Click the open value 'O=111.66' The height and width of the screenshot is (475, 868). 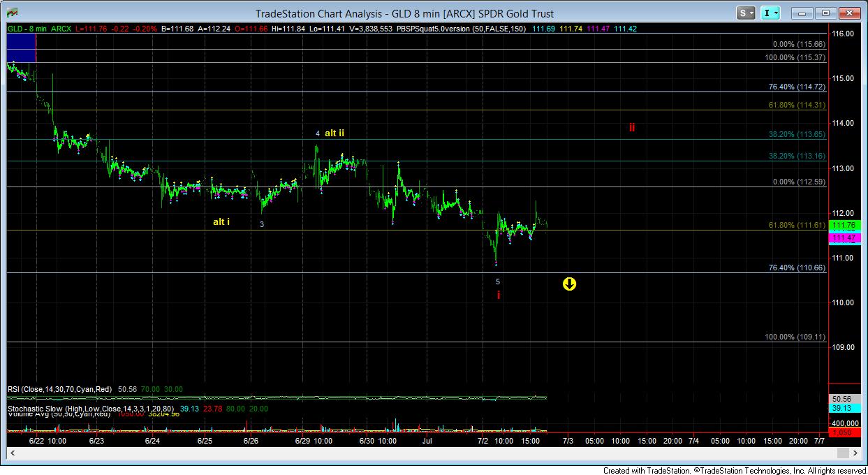click(x=250, y=29)
